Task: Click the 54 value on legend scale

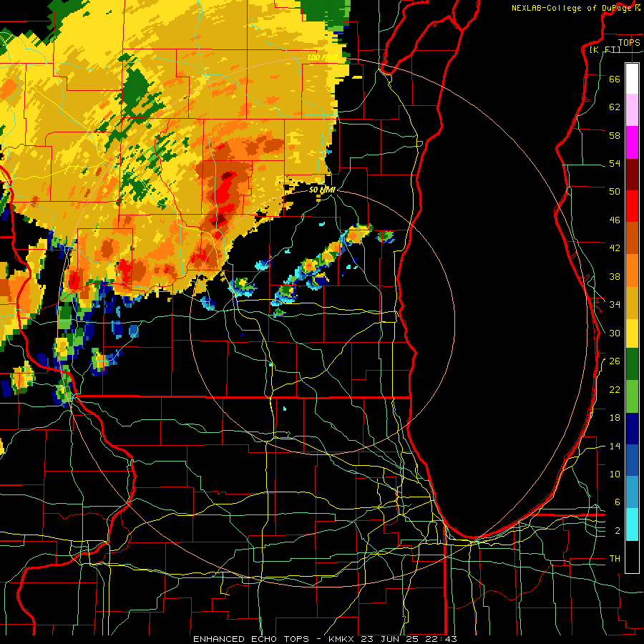Action: [615, 163]
